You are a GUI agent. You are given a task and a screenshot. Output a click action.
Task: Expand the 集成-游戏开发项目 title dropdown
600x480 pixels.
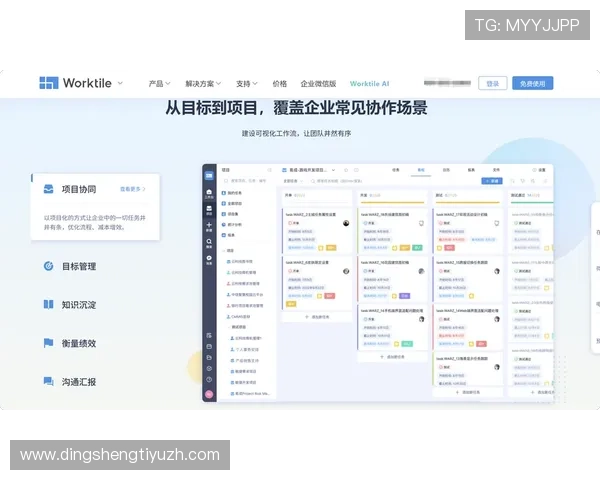(333, 170)
